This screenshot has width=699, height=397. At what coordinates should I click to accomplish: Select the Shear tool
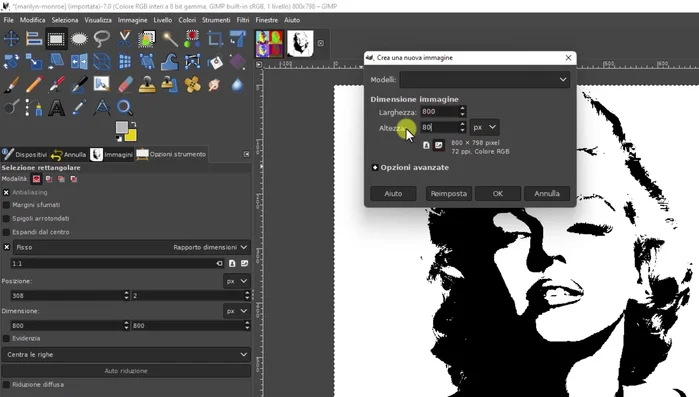tap(56, 61)
